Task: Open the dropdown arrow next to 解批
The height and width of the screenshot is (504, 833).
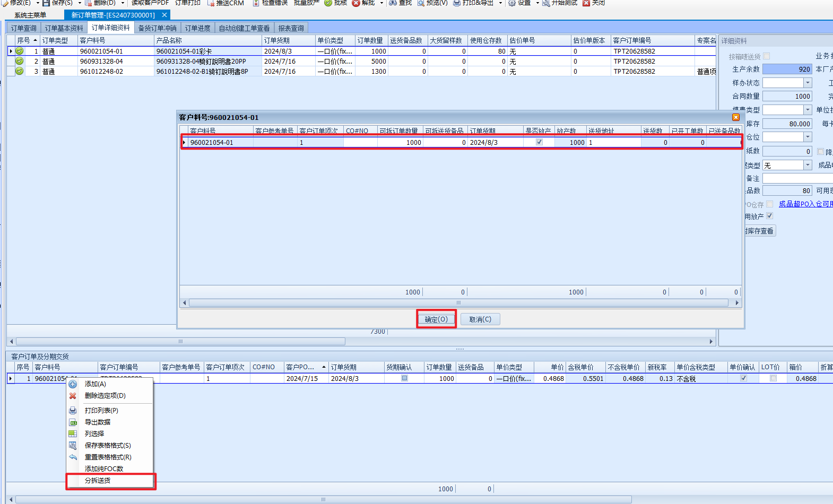Action: pos(381,3)
